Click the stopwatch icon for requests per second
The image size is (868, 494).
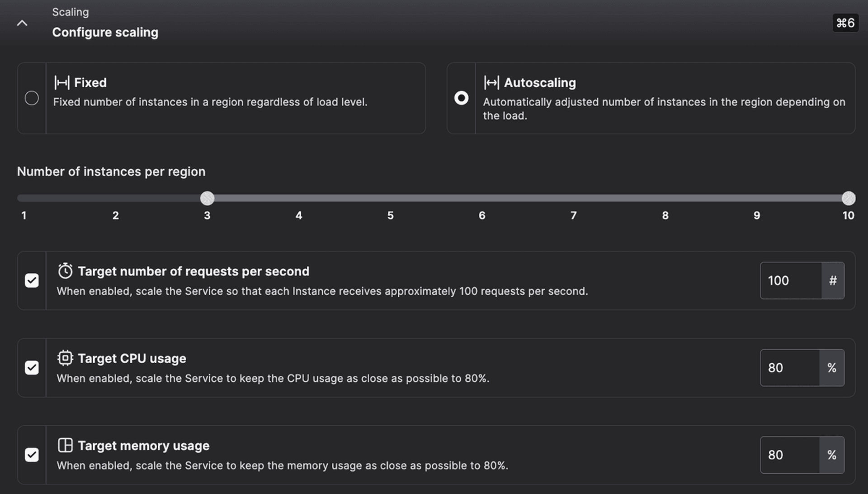65,271
